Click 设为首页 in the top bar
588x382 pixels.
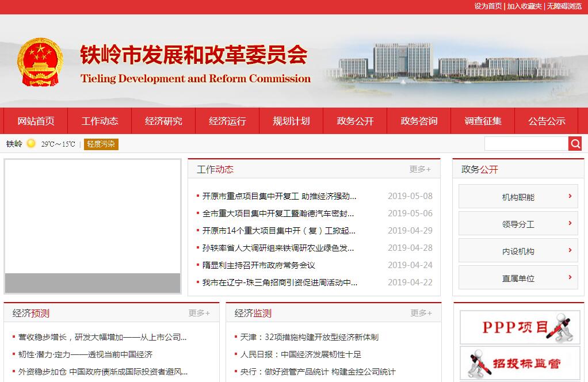pos(488,6)
